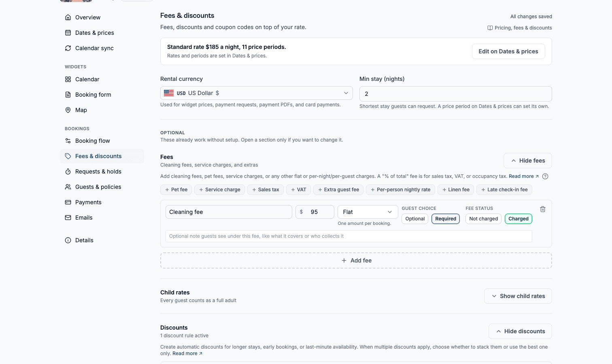Screen dimensions: 612x364
Task: Click the help question mark icon beside Read more
Action: [x=545, y=176]
